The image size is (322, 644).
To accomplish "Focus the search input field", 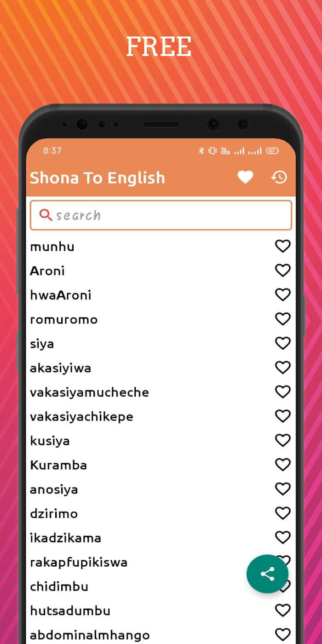I will [x=161, y=215].
